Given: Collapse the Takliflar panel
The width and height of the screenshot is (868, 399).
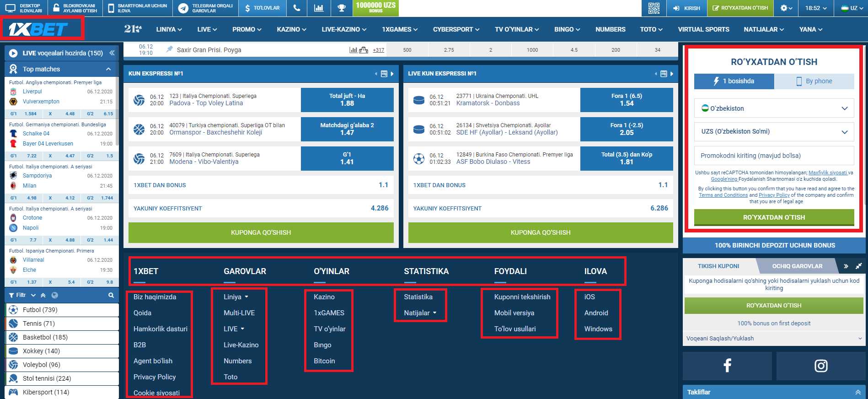Looking at the screenshot, I should click(858, 392).
